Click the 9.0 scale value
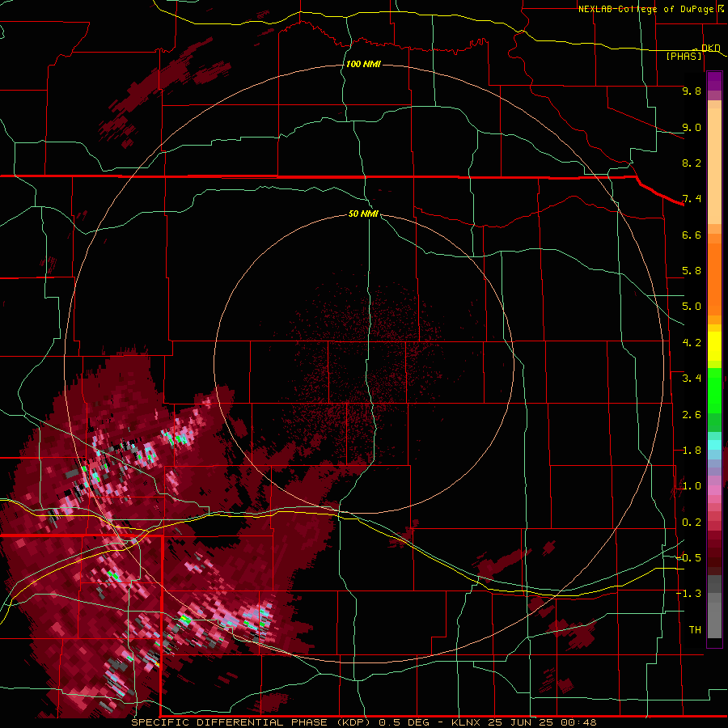 tap(692, 127)
